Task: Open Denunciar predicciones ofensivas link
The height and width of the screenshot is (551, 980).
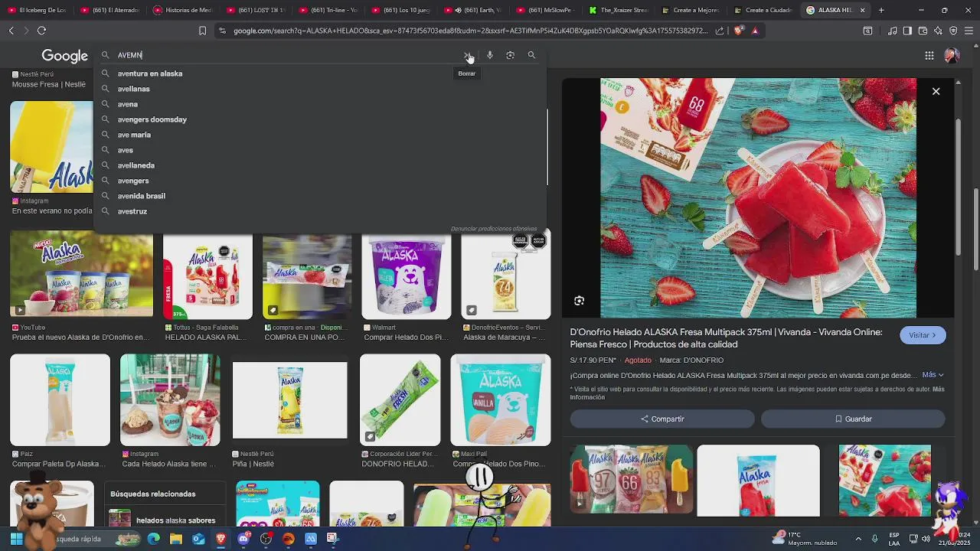Action: click(494, 229)
